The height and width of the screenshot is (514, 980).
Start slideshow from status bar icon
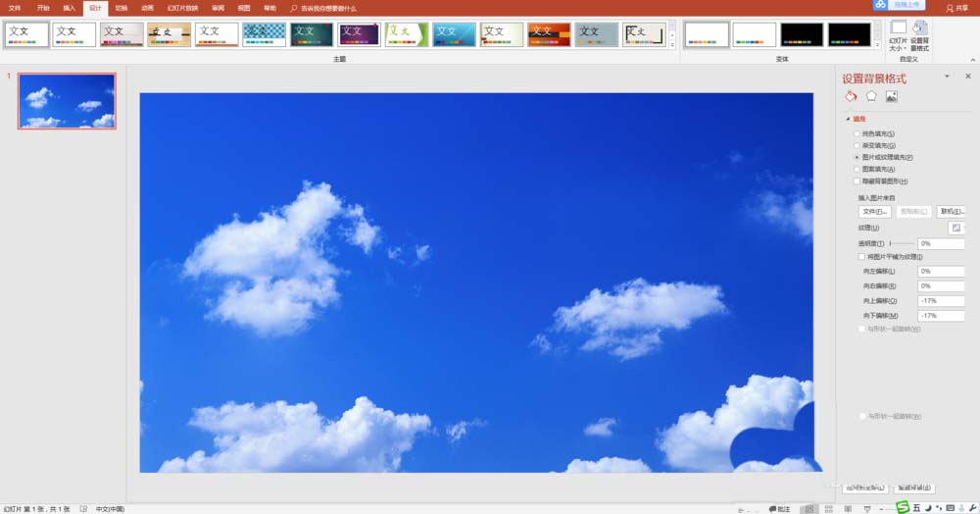click(x=867, y=509)
